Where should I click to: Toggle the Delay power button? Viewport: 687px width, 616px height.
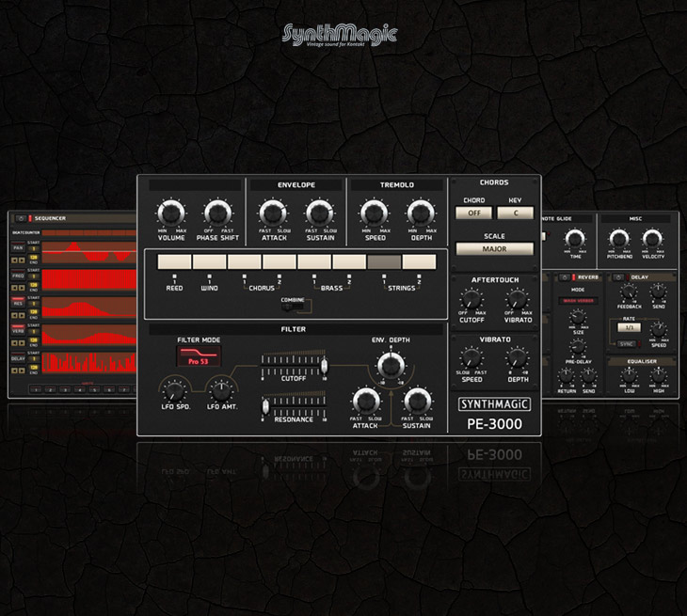click(618, 277)
